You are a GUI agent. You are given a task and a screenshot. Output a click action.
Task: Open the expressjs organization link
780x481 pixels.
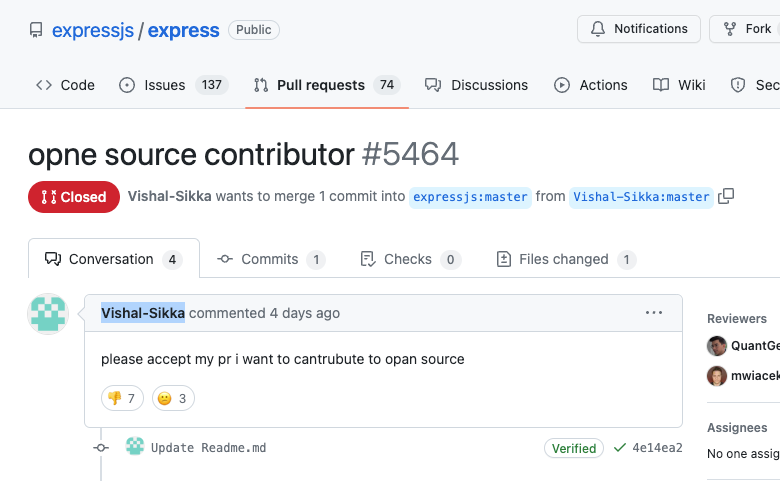tap(92, 30)
